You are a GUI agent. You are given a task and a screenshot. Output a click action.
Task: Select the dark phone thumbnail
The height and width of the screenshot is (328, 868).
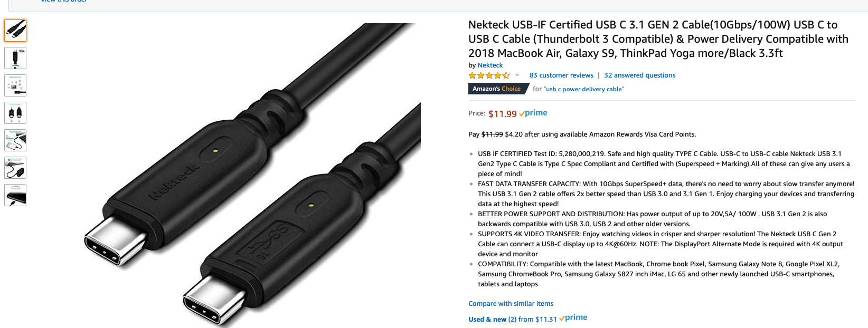pyautogui.click(x=15, y=195)
